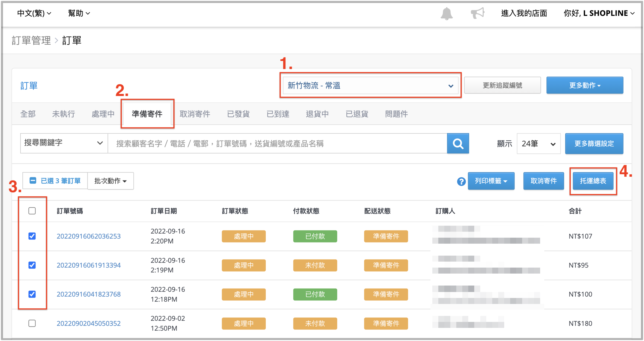Switch to the 已到達 tab
The image size is (644, 341).
pyautogui.click(x=278, y=114)
